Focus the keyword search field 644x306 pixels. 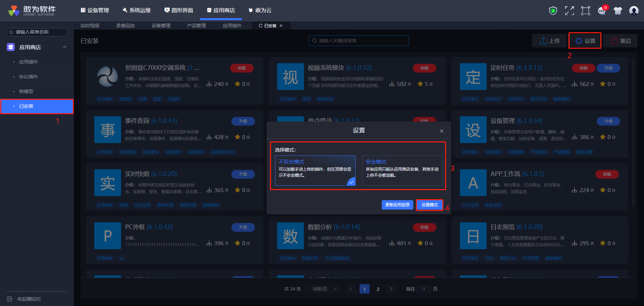[x=359, y=41]
